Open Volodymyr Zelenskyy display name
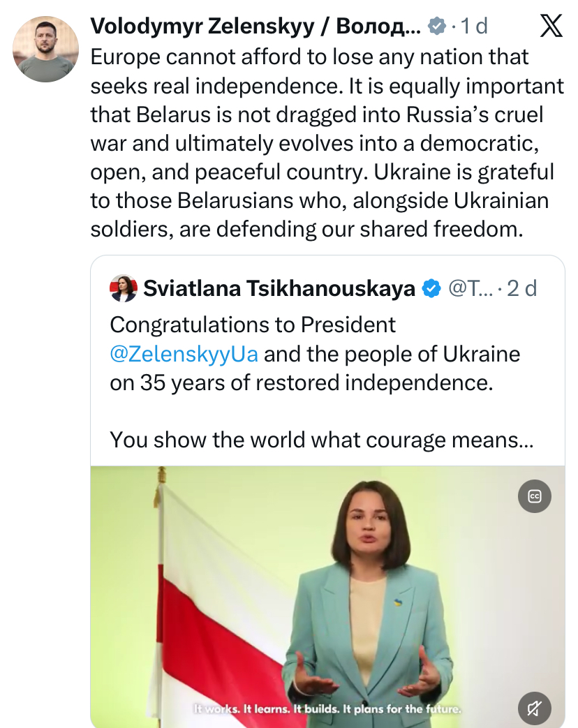Viewport: 578px width, 728px height. click(x=255, y=26)
